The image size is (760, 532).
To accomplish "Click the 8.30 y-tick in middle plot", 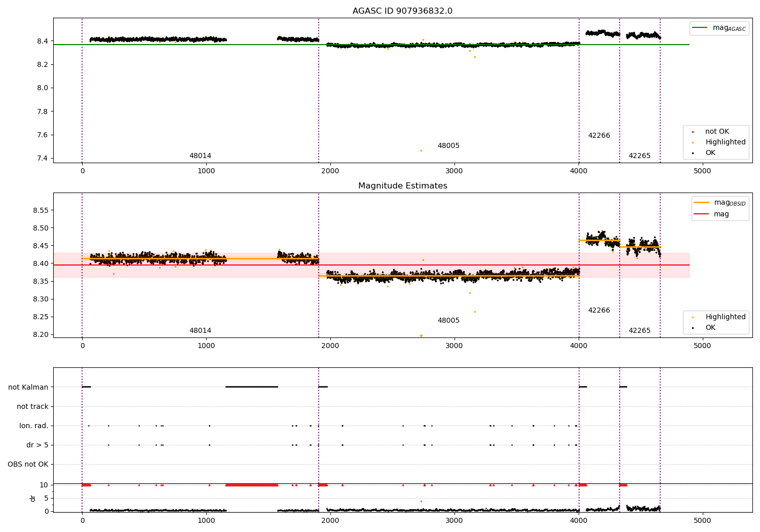I will 41,299.
